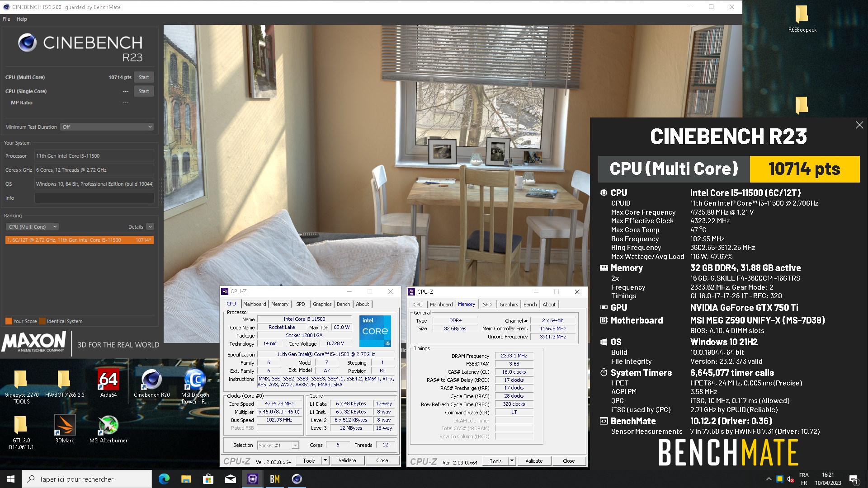This screenshot has width=868, height=488.
Task: Switch to Bench tab in left CPU-Z
Action: (x=344, y=304)
